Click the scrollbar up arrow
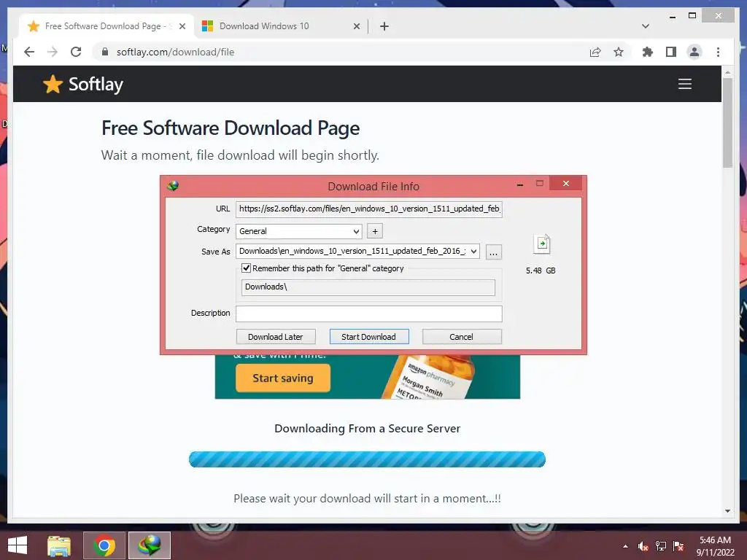The height and width of the screenshot is (560, 747). (727, 72)
